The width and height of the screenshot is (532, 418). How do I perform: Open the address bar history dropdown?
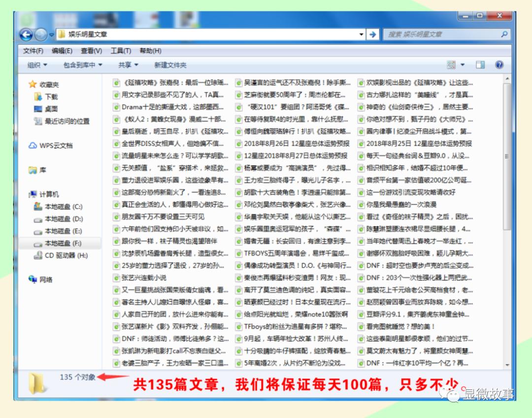(361, 35)
